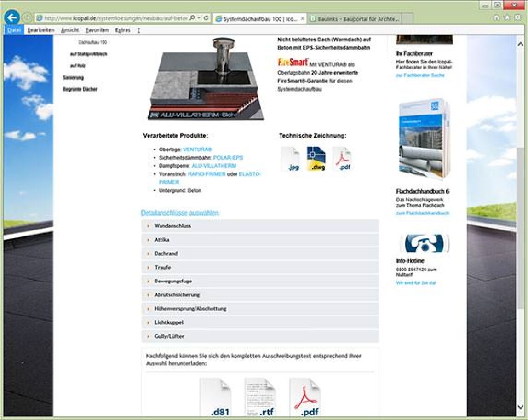This screenshot has width=528, height=420.
Task: Download the tender text .d81 file
Action: coord(216,398)
